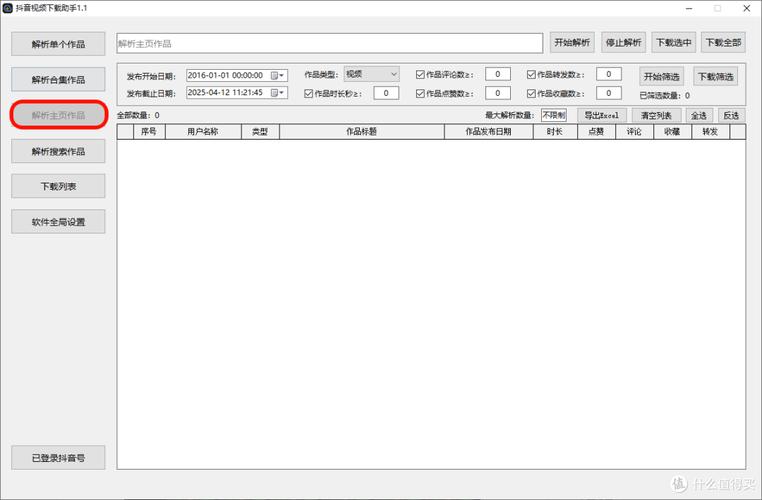
Task: Click the 序号 column header
Action: point(149,132)
